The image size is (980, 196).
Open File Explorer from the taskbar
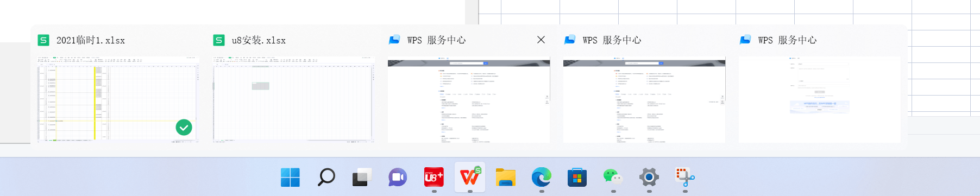point(505,177)
